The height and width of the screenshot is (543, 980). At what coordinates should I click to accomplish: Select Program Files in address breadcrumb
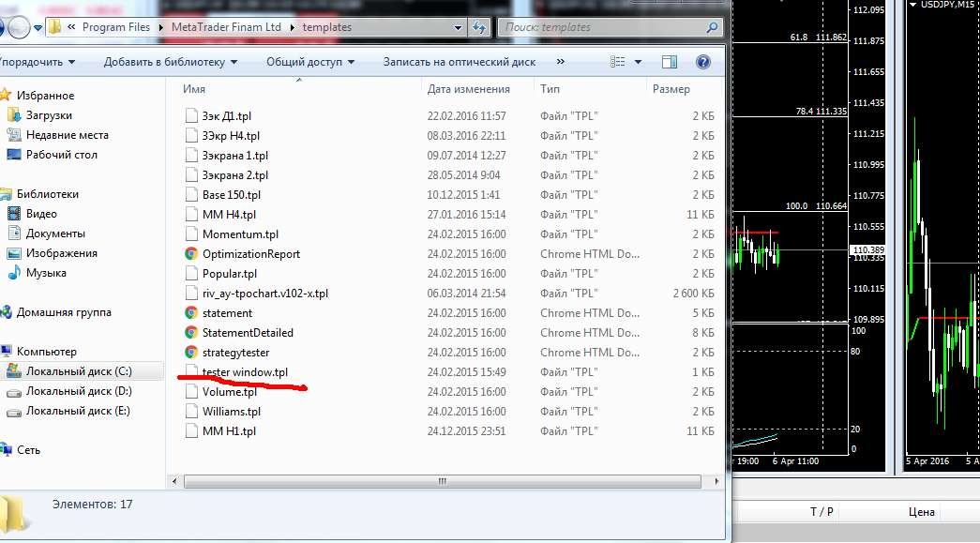tap(116, 27)
